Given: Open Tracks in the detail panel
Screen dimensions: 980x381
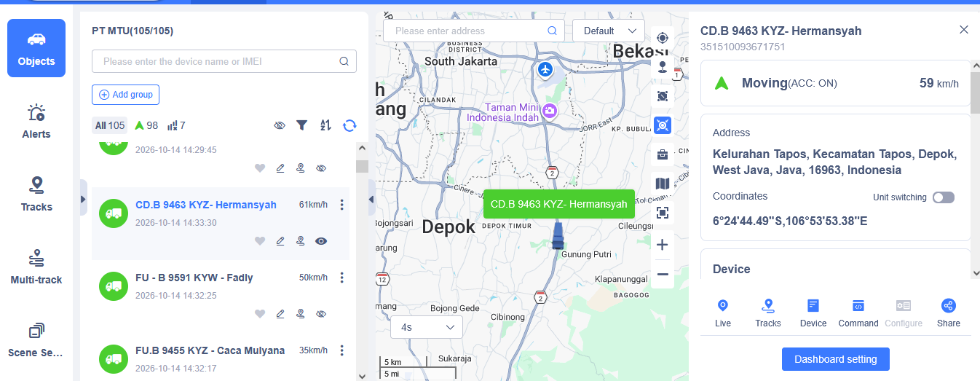Looking at the screenshot, I should 767,313.
